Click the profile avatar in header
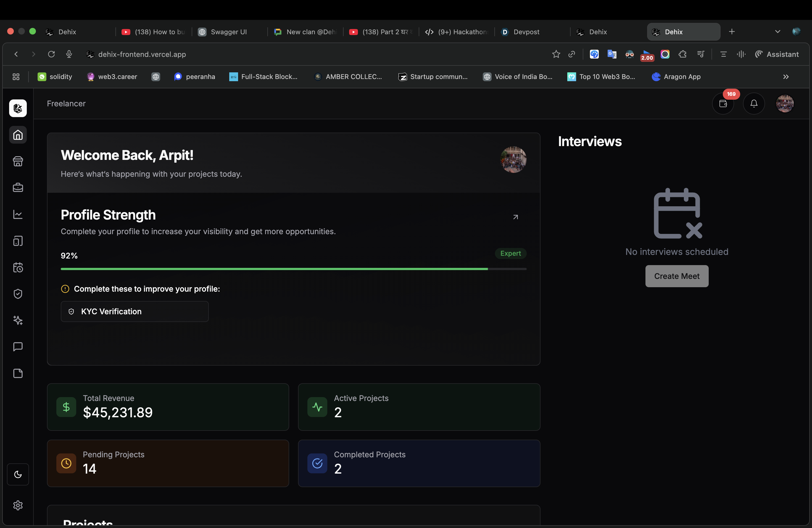 coord(785,103)
